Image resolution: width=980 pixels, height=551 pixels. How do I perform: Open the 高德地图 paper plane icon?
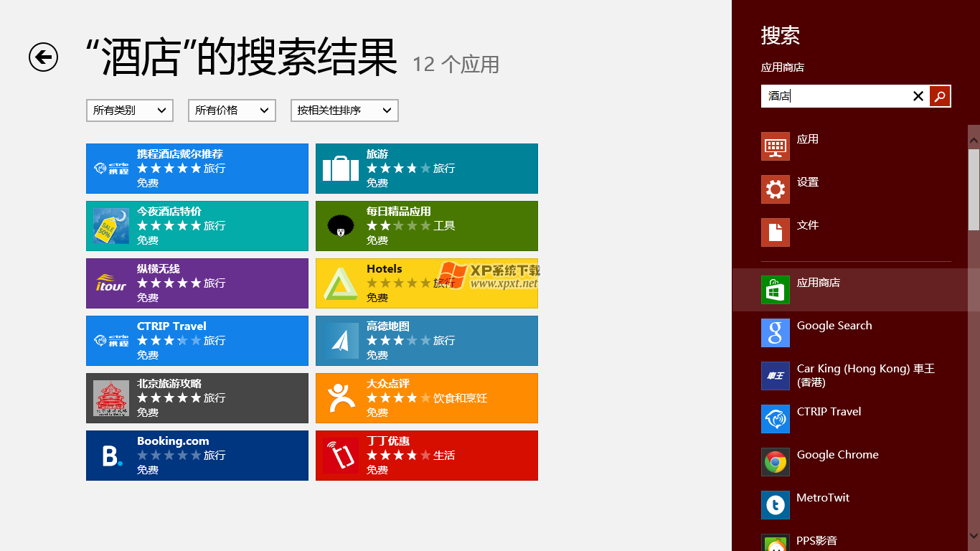341,341
